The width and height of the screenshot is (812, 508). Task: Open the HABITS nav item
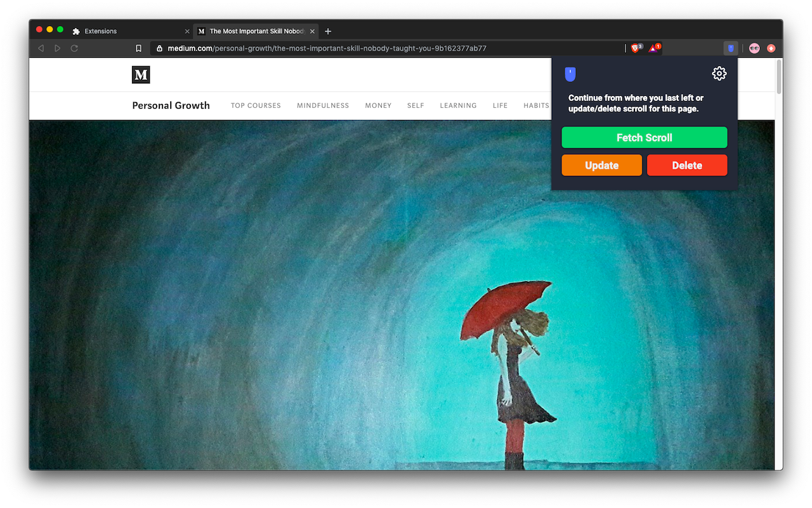coord(536,105)
